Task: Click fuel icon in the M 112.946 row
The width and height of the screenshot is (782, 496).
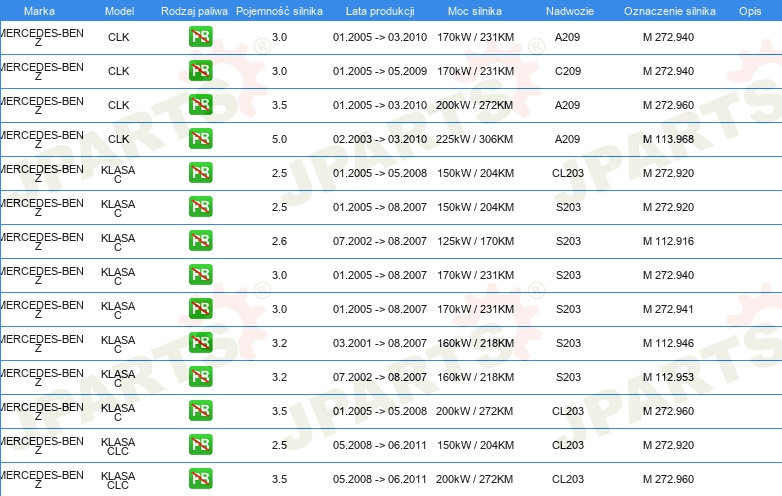Action: point(200,343)
